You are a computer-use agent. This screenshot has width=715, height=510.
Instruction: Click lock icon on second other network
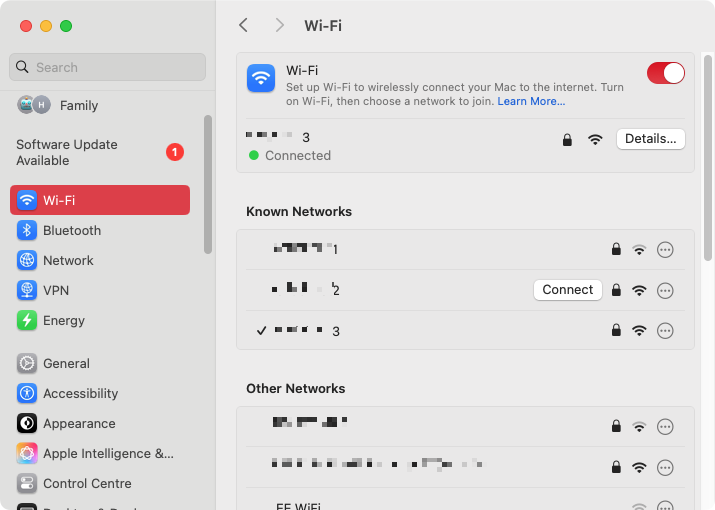[x=616, y=467]
